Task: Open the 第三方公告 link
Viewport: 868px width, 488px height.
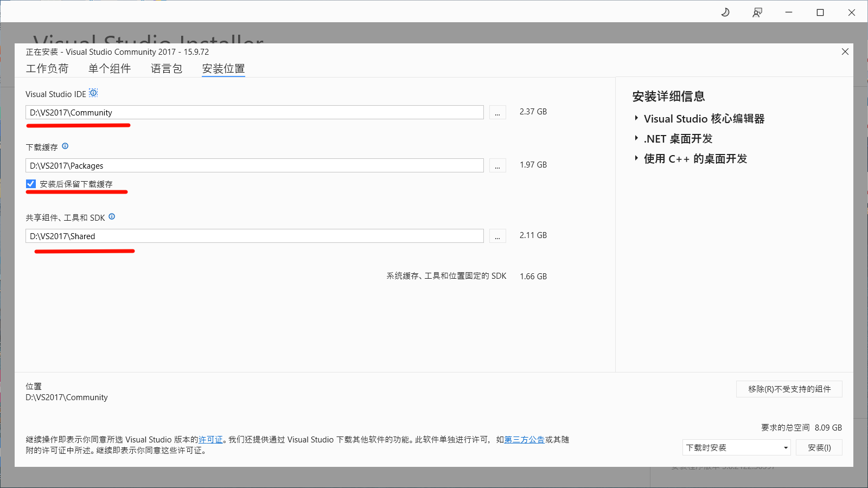Action: pyautogui.click(x=525, y=440)
